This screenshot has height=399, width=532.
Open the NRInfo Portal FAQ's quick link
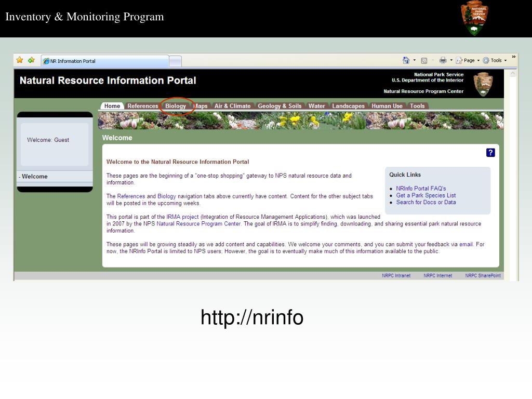(x=421, y=188)
